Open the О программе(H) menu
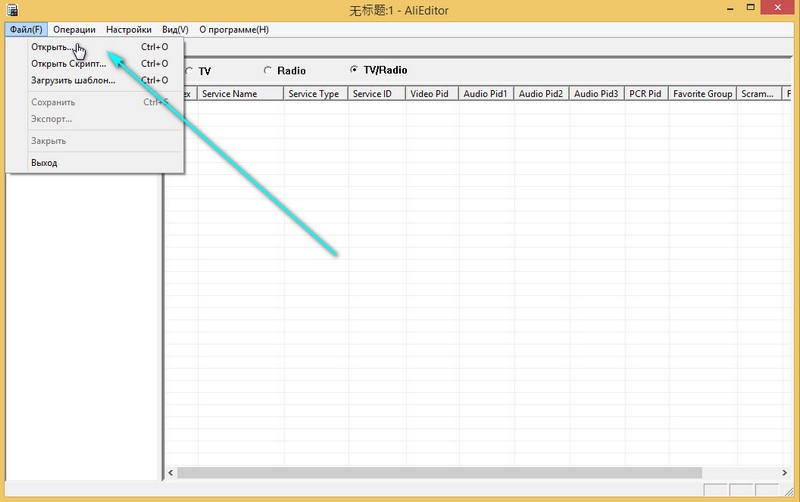Screen dimensions: 800x502 pos(234,30)
